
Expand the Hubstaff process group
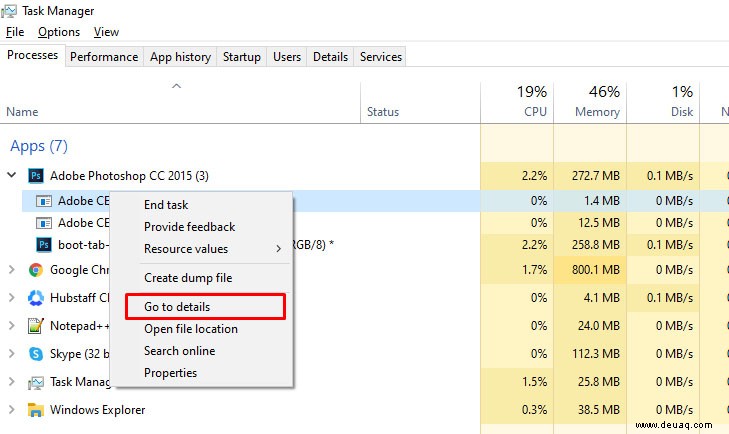click(12, 298)
